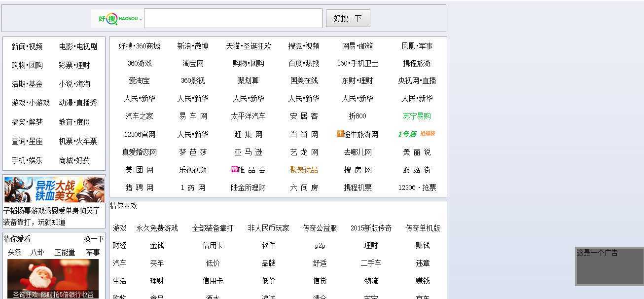The image size is (644, 299).
Task: Open the 12306官网 link
Action: pyautogui.click(x=140, y=134)
